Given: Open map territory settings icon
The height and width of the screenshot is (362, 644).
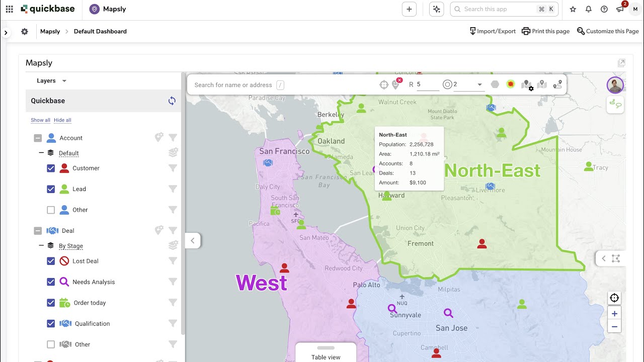Looking at the screenshot, I should (x=527, y=85).
